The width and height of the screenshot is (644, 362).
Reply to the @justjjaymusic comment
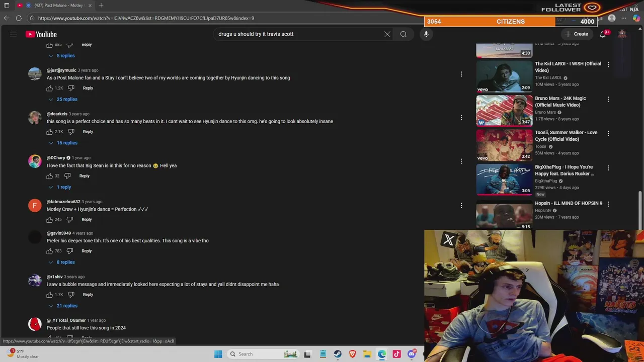click(88, 88)
